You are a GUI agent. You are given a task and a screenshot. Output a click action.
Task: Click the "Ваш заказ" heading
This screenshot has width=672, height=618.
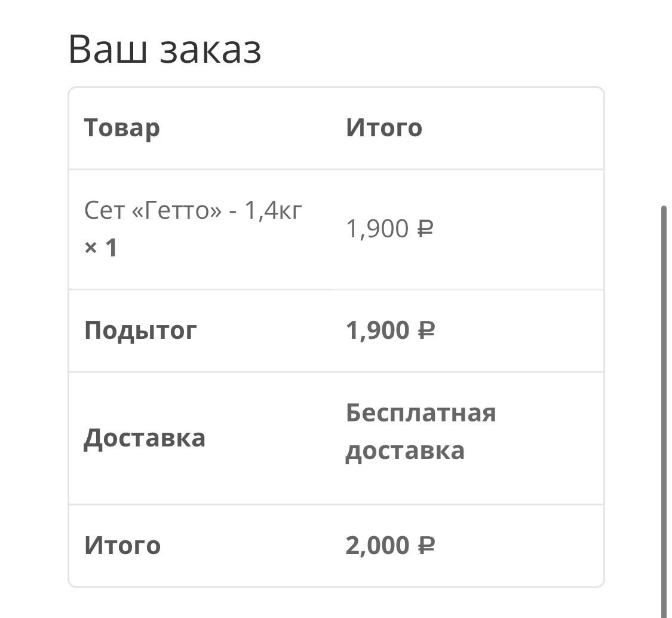pyautogui.click(x=165, y=50)
